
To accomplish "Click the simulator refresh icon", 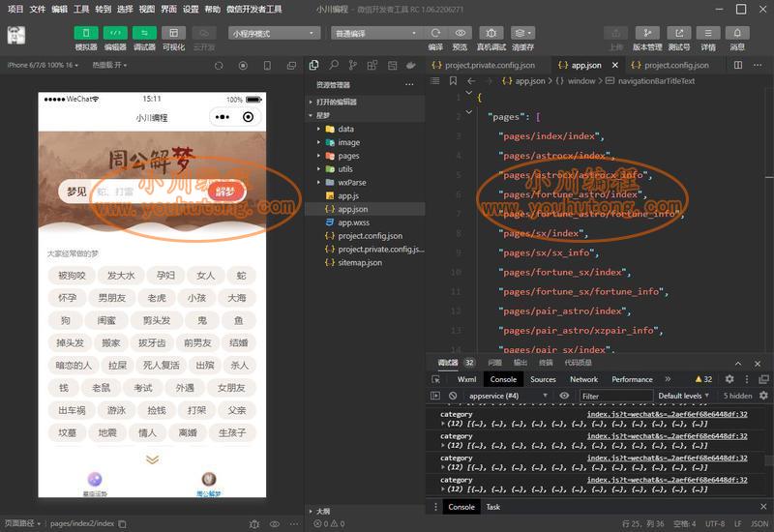I will coord(219,66).
